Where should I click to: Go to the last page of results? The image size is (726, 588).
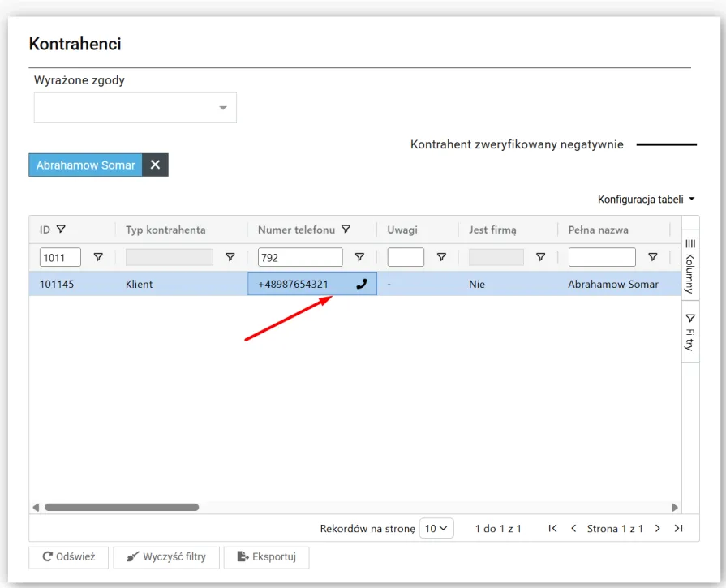[678, 529]
